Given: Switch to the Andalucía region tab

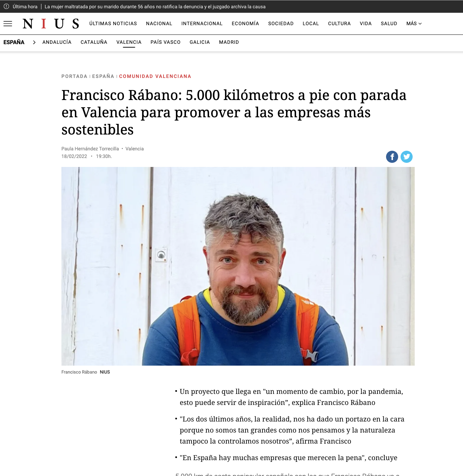Looking at the screenshot, I should pyautogui.click(x=57, y=42).
